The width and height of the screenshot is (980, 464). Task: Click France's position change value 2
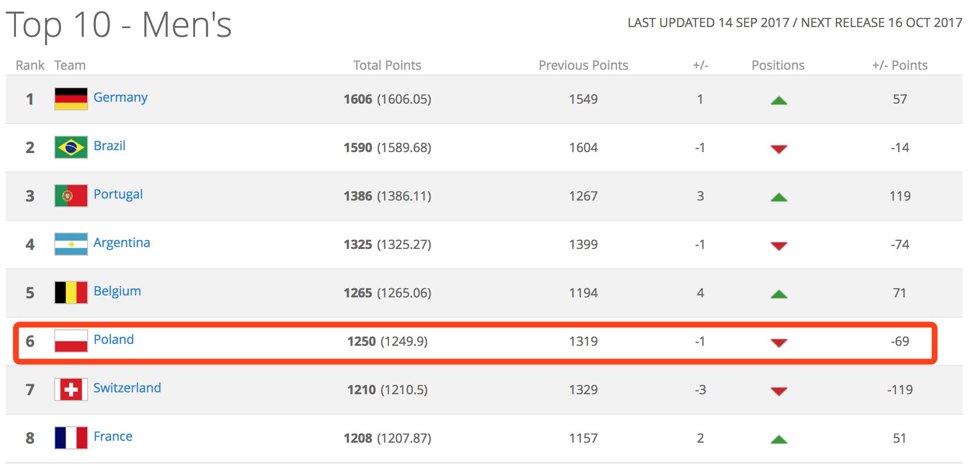700,438
